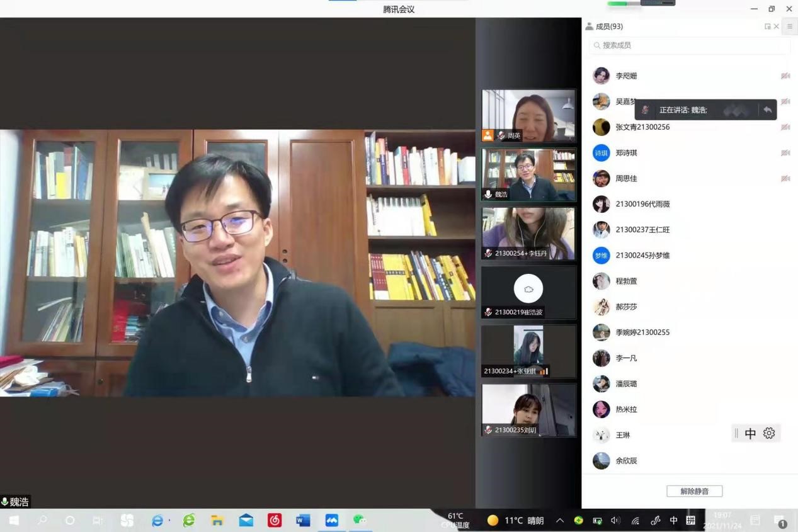Open WeChat from the taskbar
The height and width of the screenshot is (532, 798).
(x=360, y=521)
